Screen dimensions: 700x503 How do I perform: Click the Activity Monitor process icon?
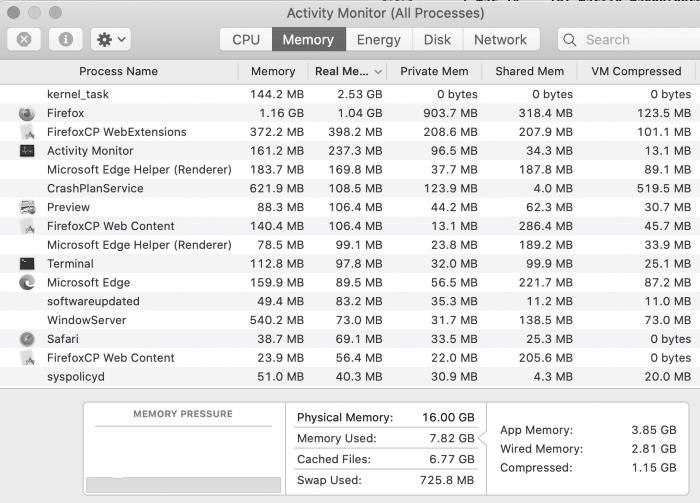coord(27,151)
